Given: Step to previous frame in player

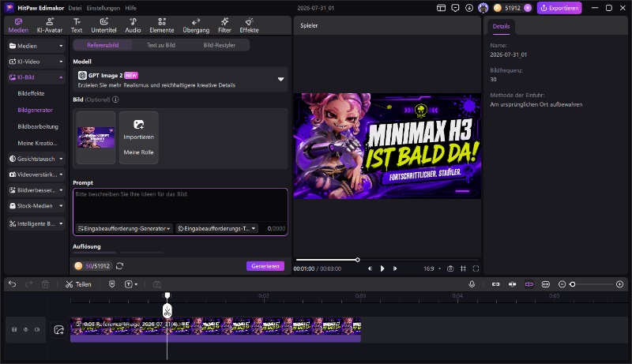Looking at the screenshot, I should point(370,268).
